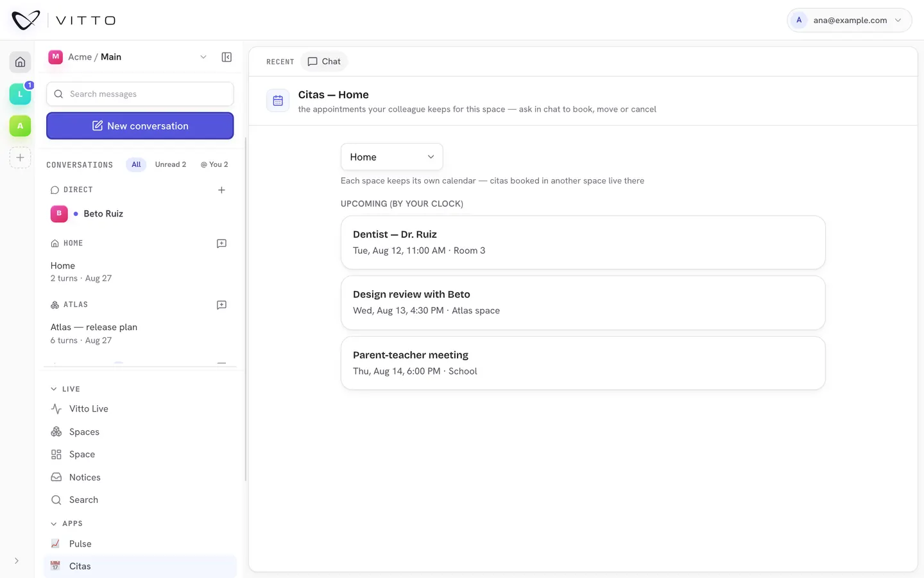Select the Parent-teacher meeting appointment
The height and width of the screenshot is (578, 924).
pyautogui.click(x=583, y=363)
